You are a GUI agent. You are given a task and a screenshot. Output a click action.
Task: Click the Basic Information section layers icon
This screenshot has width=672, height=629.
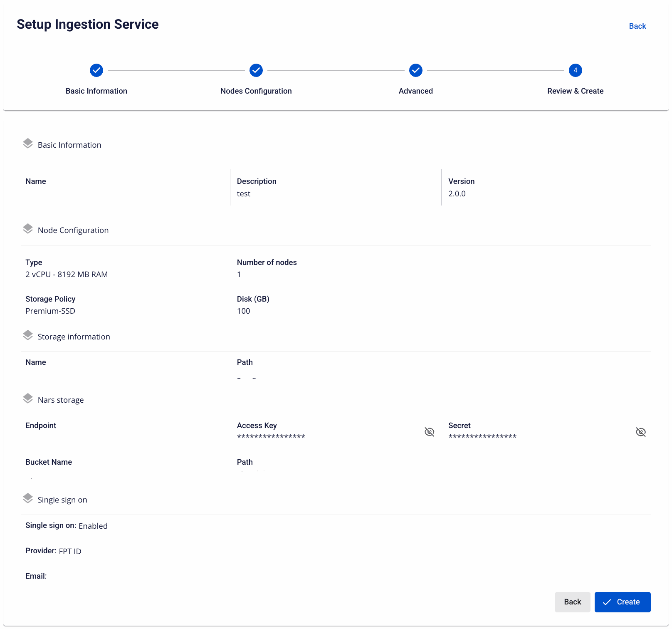tap(28, 144)
